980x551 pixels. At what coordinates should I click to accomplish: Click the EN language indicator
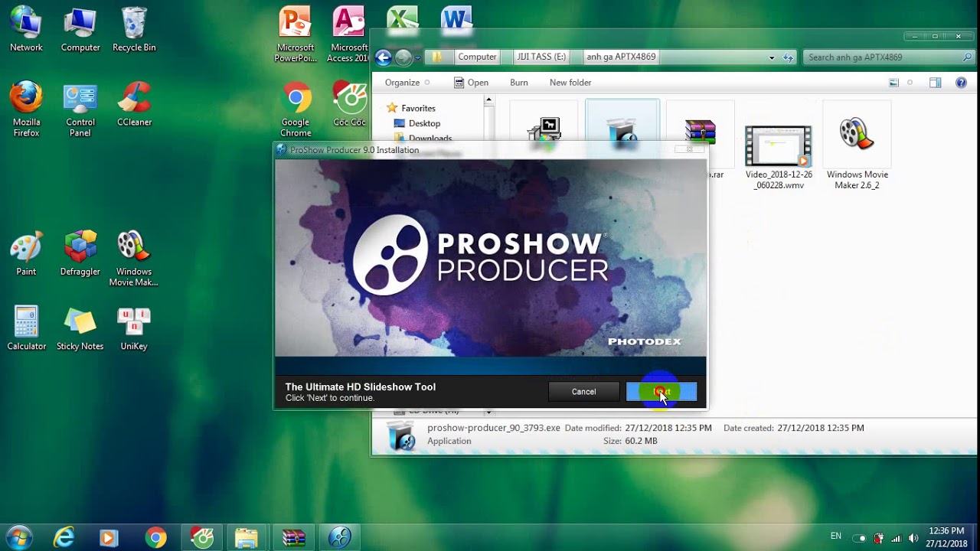tap(835, 536)
